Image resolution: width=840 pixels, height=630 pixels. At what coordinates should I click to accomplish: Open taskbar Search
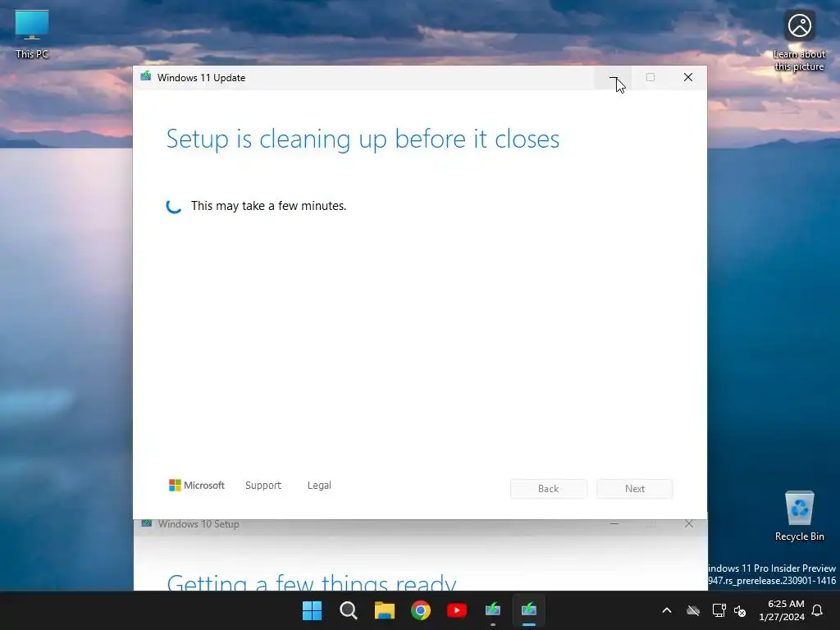point(348,610)
